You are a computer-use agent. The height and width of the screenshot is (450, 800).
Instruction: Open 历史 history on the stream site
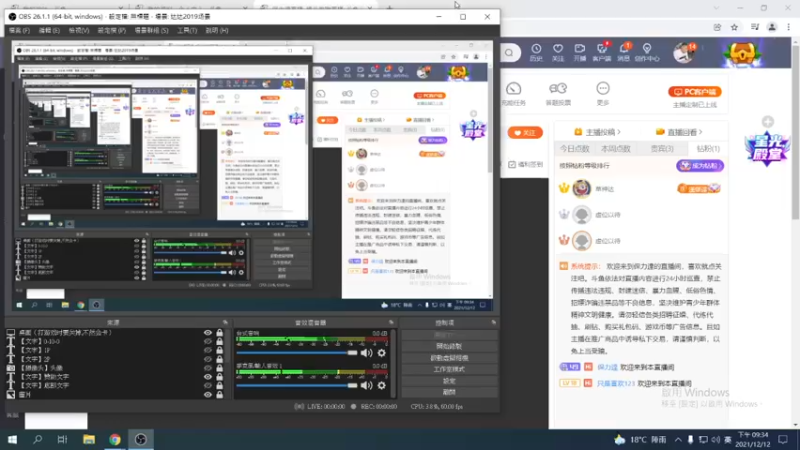point(536,52)
